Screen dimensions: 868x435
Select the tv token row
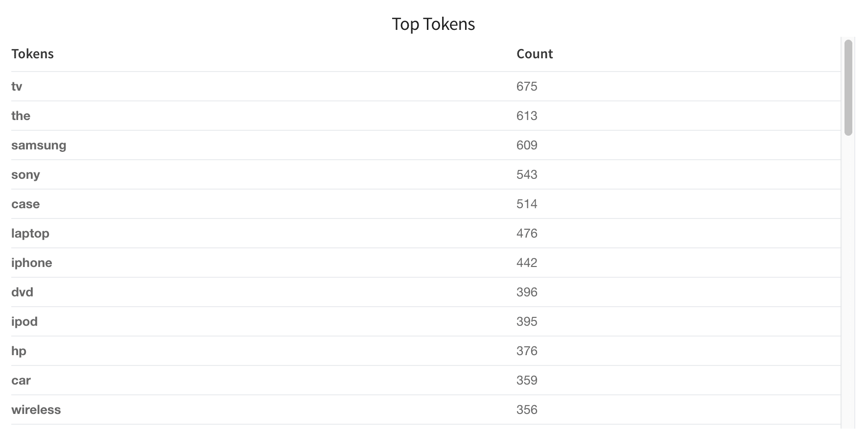426,87
